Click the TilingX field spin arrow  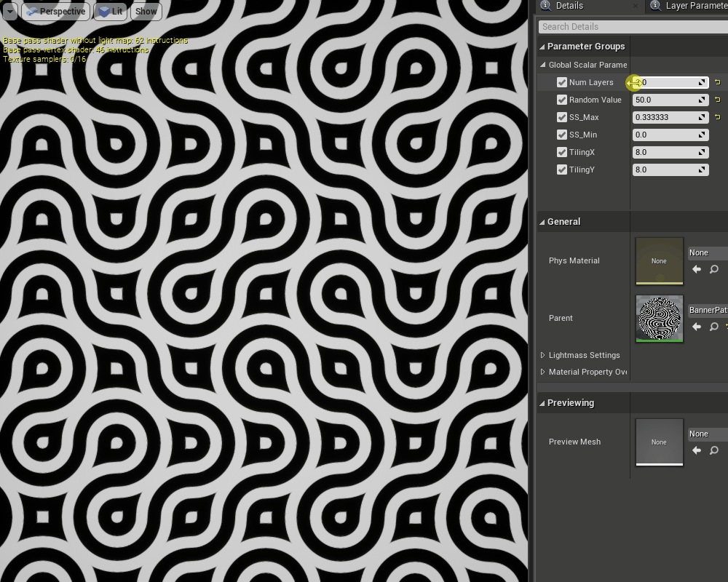coord(702,152)
